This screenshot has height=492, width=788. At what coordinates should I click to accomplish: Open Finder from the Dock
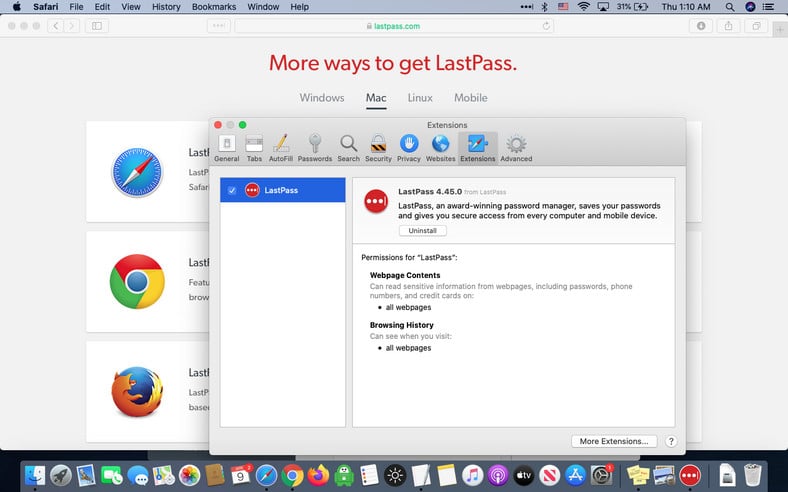point(35,475)
